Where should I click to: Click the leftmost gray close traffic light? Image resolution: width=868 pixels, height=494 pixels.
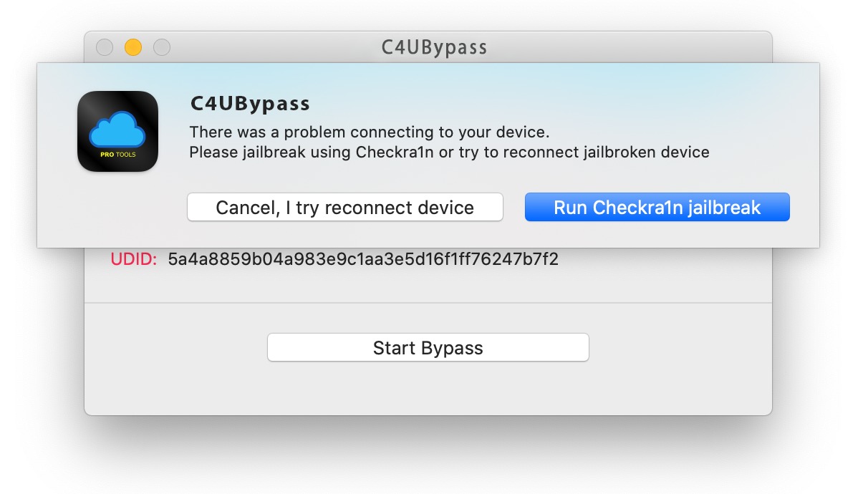105,47
